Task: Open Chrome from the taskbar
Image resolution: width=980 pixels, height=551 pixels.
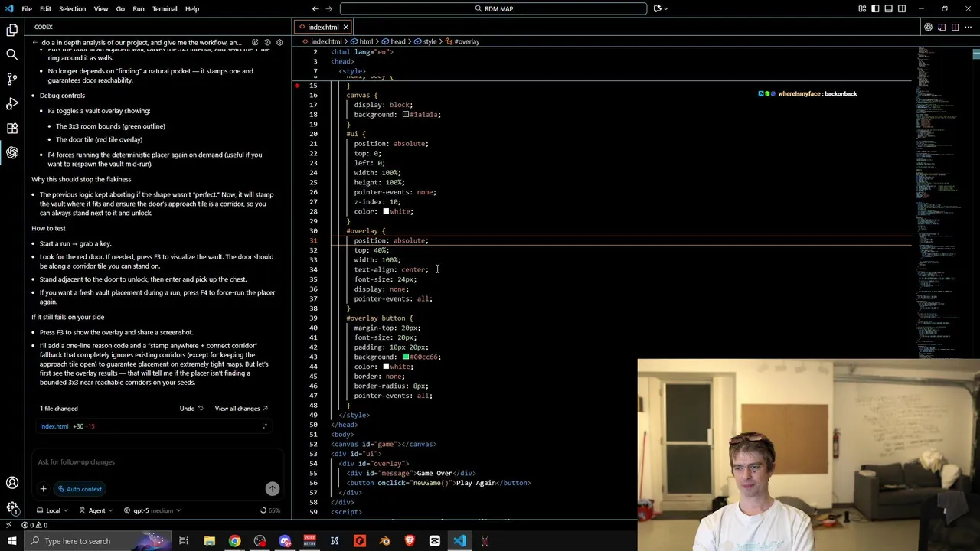Action: (234, 541)
